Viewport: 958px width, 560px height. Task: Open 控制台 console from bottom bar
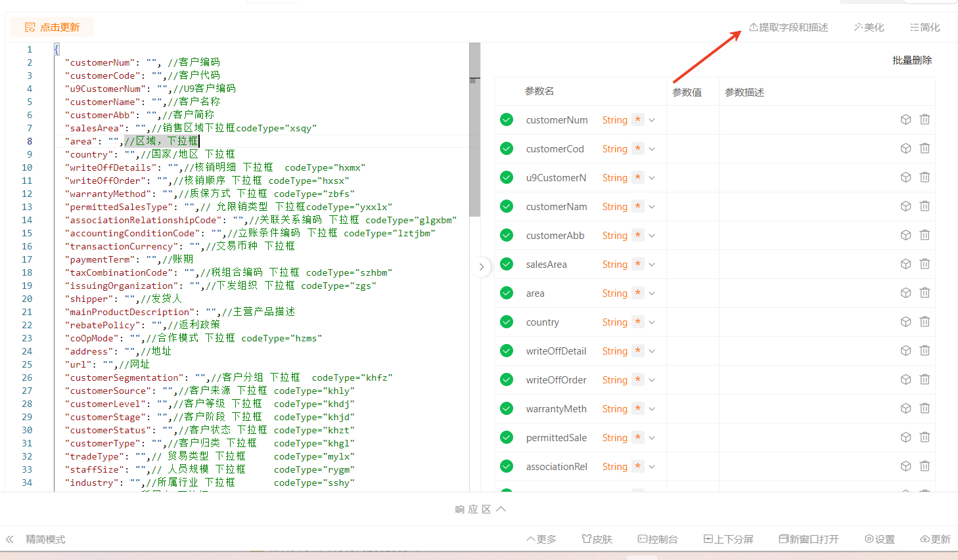tap(658, 540)
